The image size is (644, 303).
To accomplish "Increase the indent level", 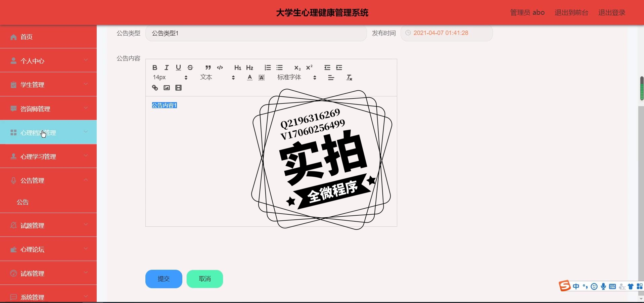I will [339, 68].
